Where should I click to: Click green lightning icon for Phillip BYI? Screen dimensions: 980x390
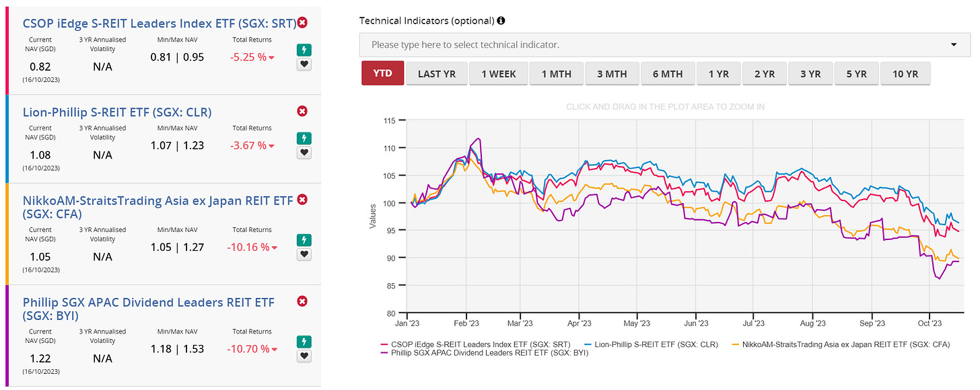[303, 342]
